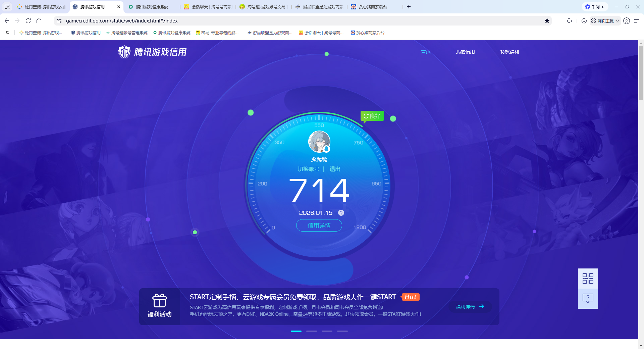The height and width of the screenshot is (349, 644).
Task: Click the question mark beside the 2026.01.15 date
Action: [x=341, y=212]
